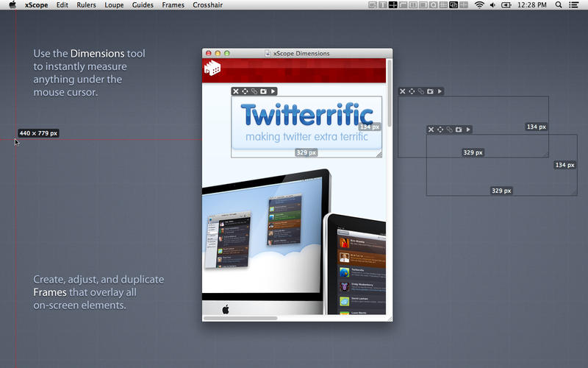588x368 pixels.
Task: Click the move handle of the Twitterrific frame
Action: coord(245,91)
